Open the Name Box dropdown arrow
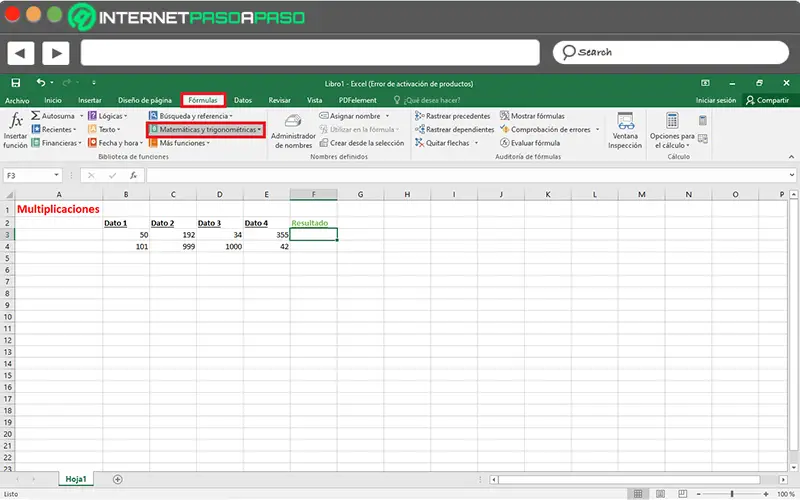 [56, 176]
